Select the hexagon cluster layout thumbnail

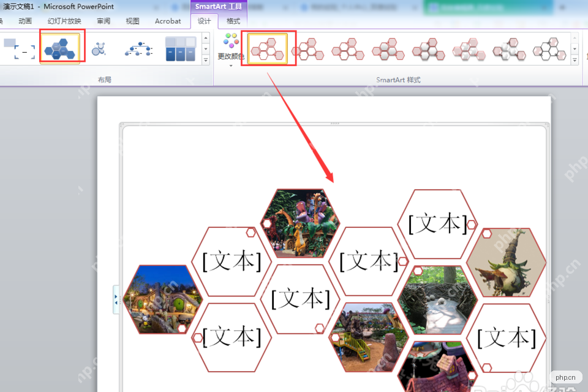tap(60, 48)
